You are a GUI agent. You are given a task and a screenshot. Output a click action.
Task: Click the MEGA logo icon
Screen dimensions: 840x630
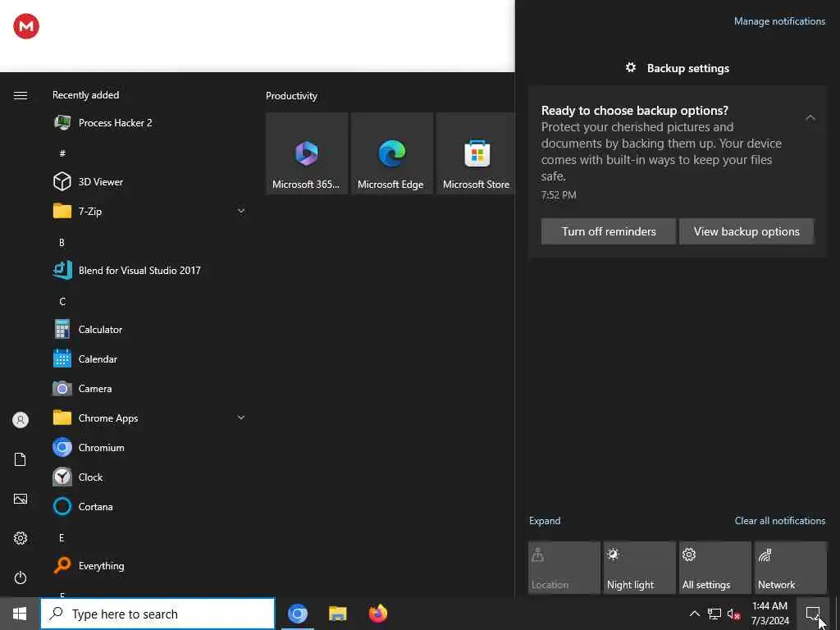pyautogui.click(x=26, y=26)
